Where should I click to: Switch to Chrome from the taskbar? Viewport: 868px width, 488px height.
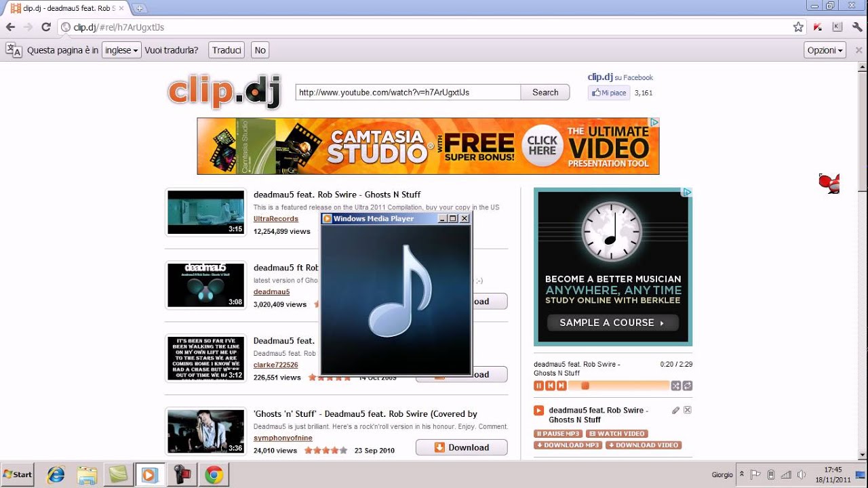tap(214, 474)
